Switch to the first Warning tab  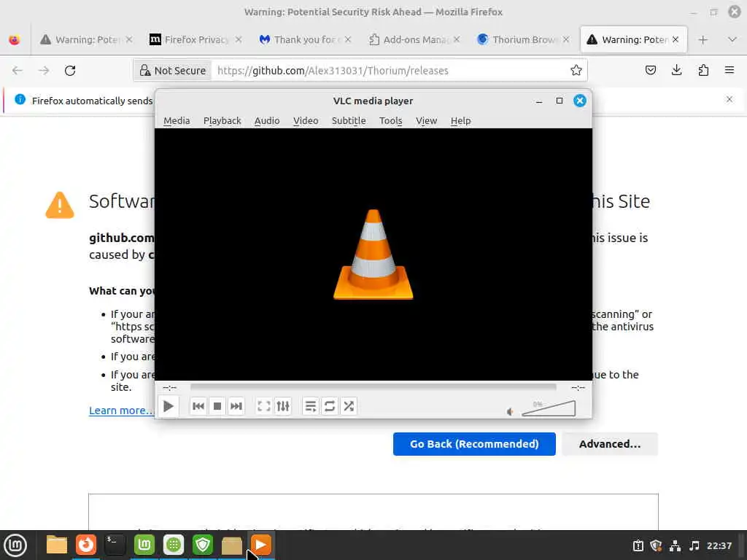point(86,39)
